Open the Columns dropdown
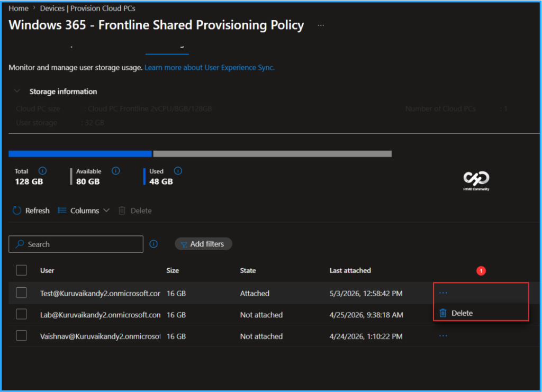This screenshot has width=542, height=392. point(84,211)
